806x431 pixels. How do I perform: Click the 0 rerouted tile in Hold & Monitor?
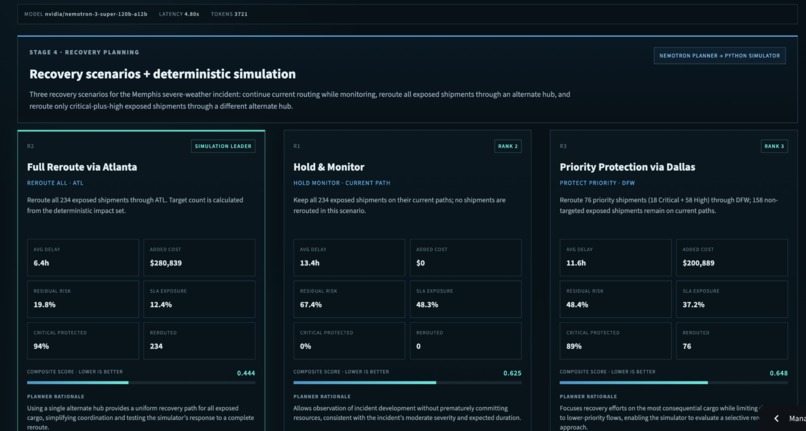[466, 340]
